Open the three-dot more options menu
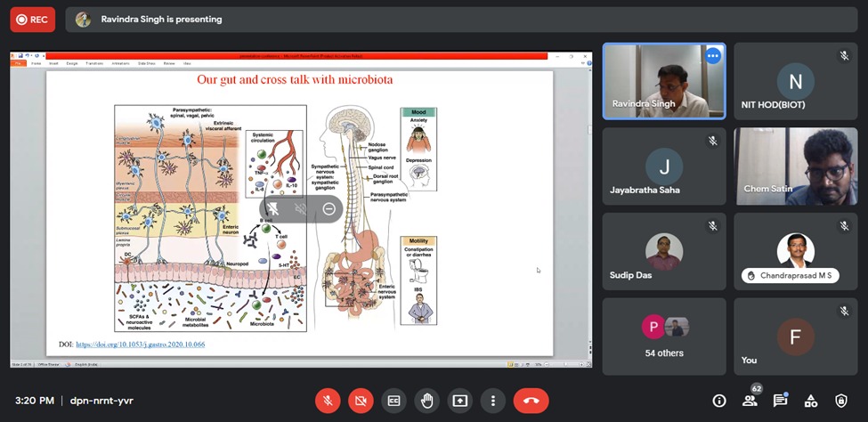The image size is (868, 422). click(x=492, y=401)
